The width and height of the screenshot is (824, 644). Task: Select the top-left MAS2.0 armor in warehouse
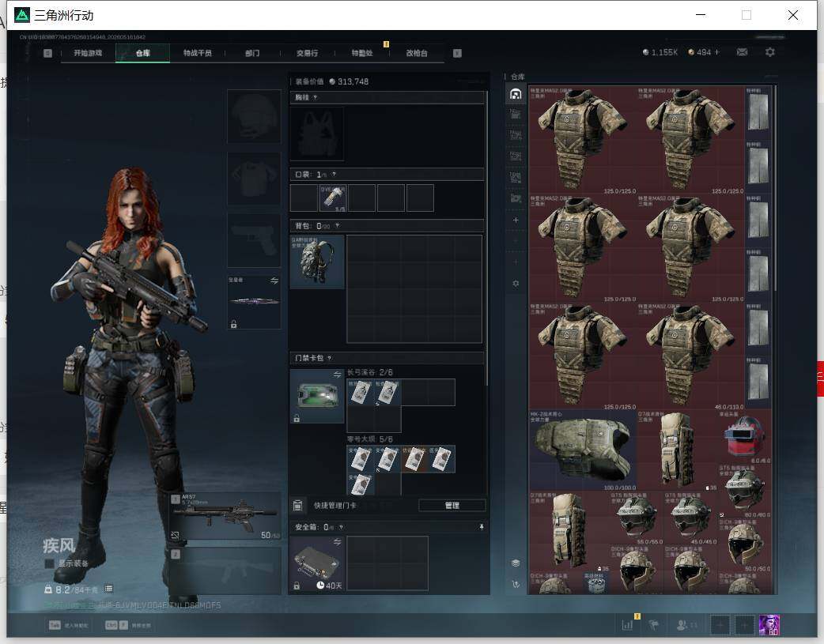[582, 140]
